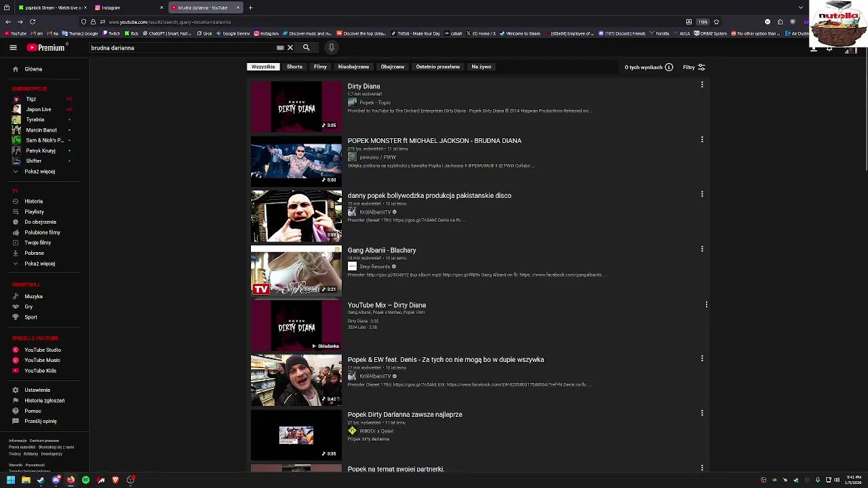Open File Explorer from the taskbar
The width and height of the screenshot is (868, 488).
tap(26, 480)
